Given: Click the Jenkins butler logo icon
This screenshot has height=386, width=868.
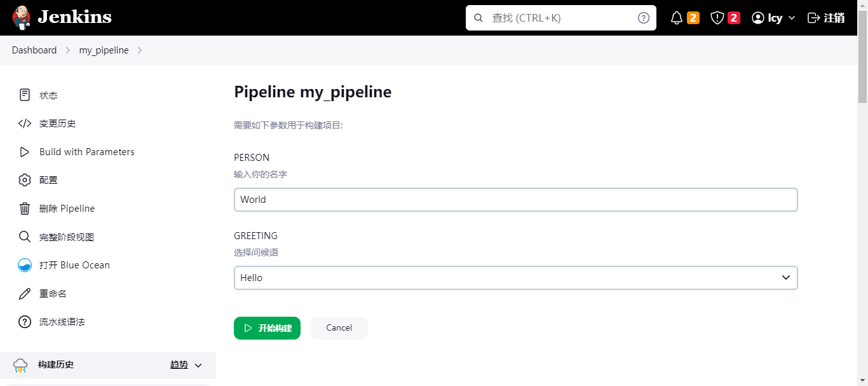Looking at the screenshot, I should [x=22, y=18].
